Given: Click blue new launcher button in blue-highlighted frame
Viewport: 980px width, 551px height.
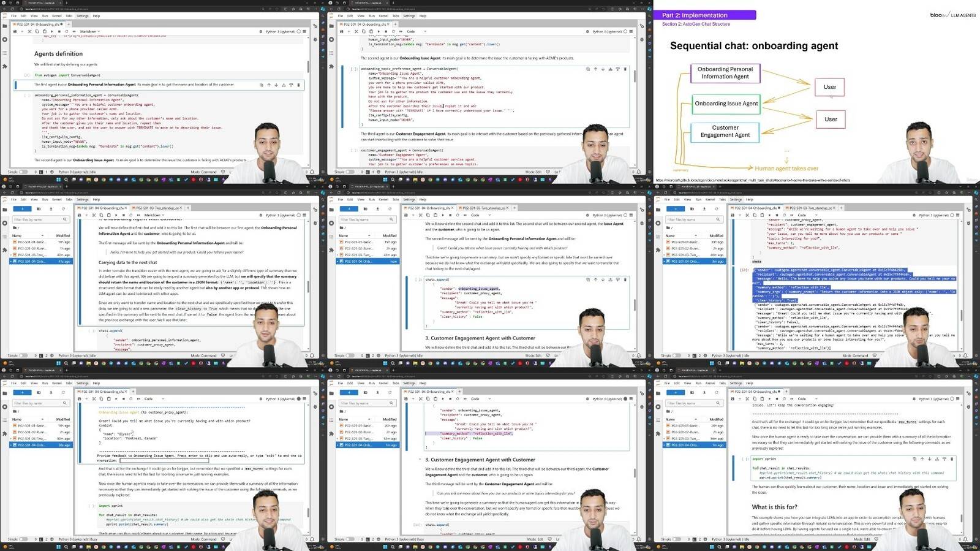Looking at the screenshot, I should [x=676, y=209].
